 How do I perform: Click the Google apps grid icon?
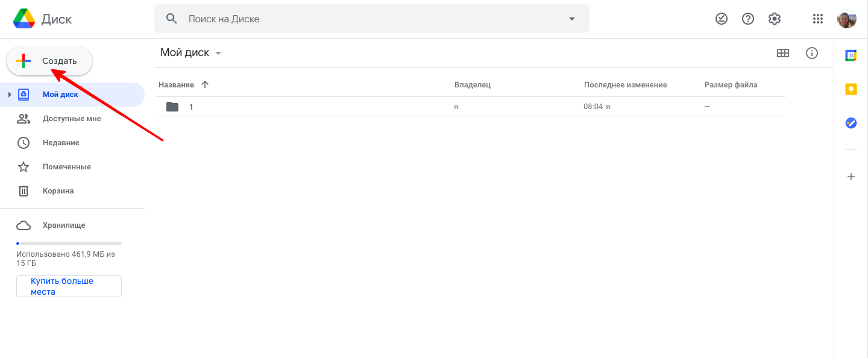(817, 19)
